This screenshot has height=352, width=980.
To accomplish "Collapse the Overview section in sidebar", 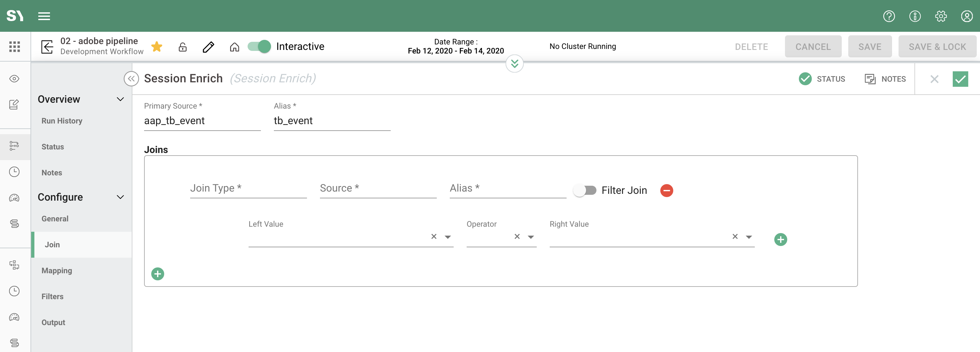I will (x=120, y=99).
